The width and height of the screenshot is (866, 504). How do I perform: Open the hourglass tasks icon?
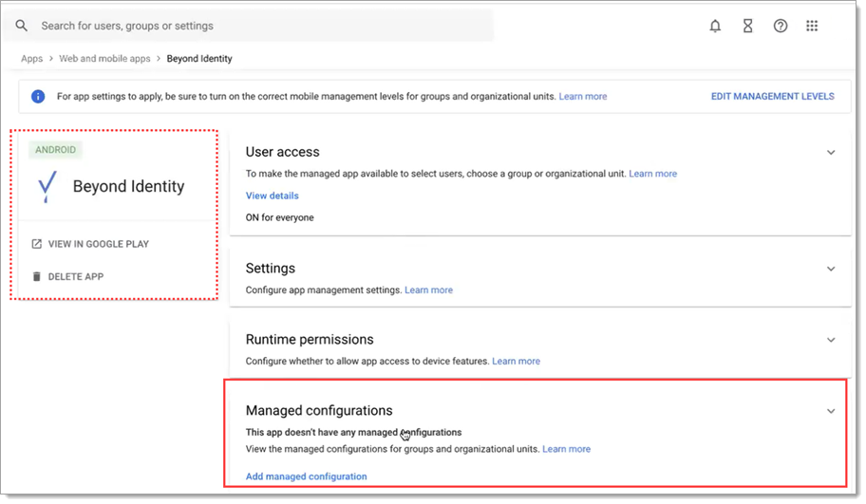pyautogui.click(x=747, y=27)
